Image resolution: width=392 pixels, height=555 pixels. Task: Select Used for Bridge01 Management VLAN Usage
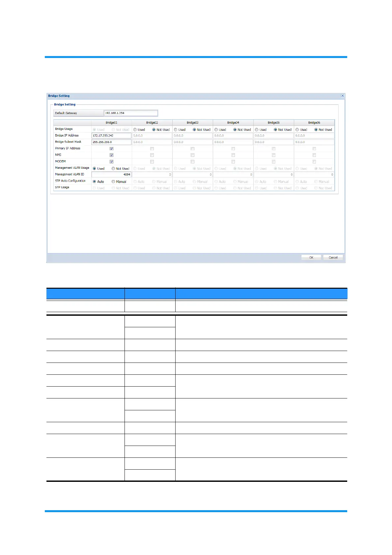pyautogui.click(x=94, y=168)
